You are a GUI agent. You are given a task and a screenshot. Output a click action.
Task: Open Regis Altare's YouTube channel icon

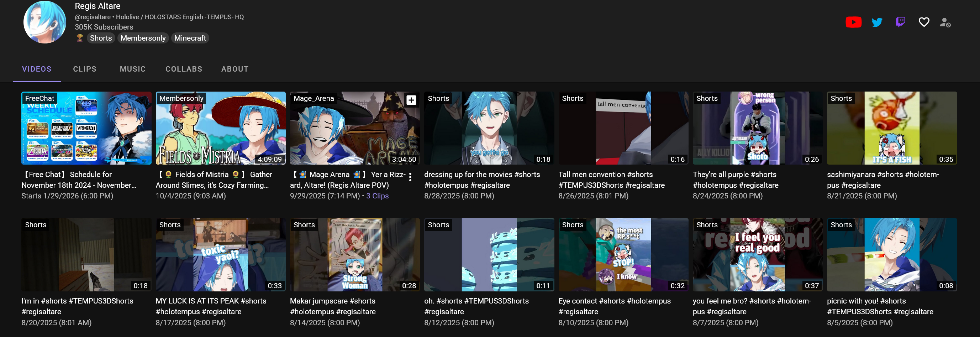pyautogui.click(x=853, y=22)
